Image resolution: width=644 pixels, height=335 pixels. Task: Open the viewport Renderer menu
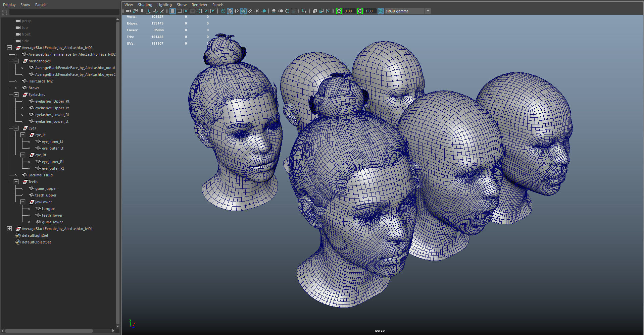(199, 5)
